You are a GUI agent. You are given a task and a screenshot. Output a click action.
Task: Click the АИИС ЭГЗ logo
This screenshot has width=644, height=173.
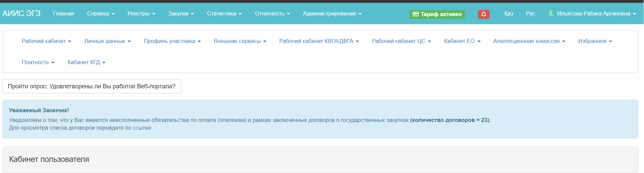point(22,13)
